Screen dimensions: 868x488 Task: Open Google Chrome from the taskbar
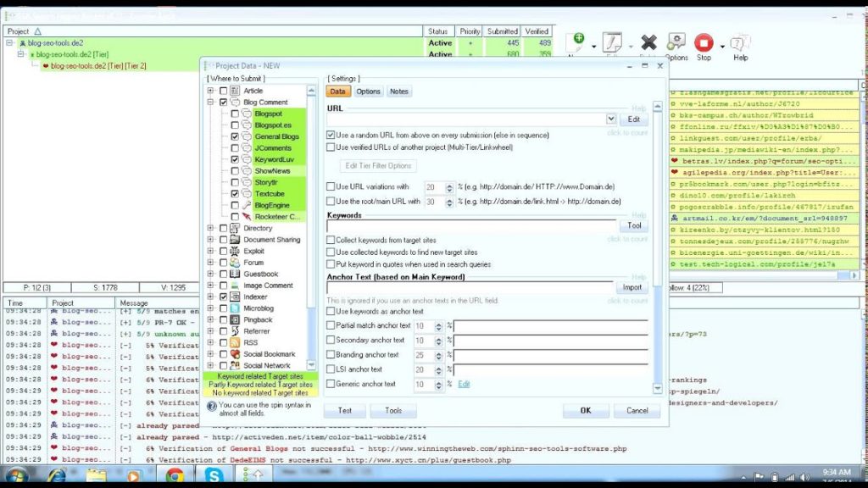[x=175, y=475]
